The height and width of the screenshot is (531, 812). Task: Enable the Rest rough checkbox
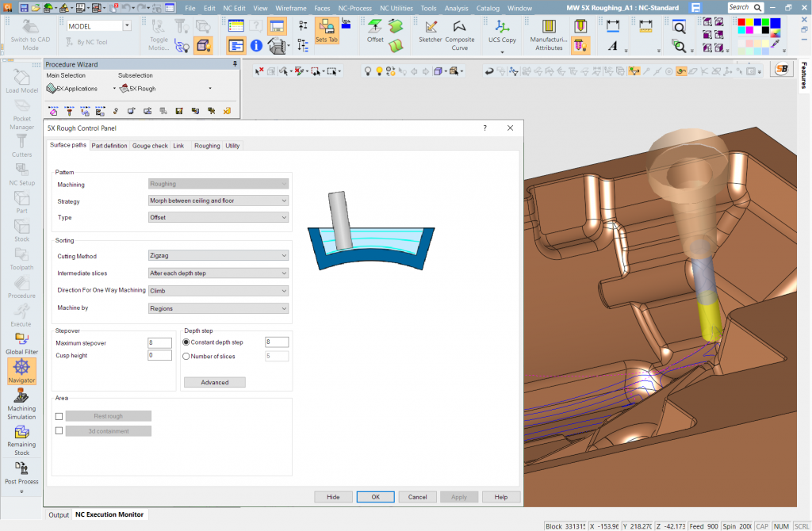pyautogui.click(x=59, y=415)
